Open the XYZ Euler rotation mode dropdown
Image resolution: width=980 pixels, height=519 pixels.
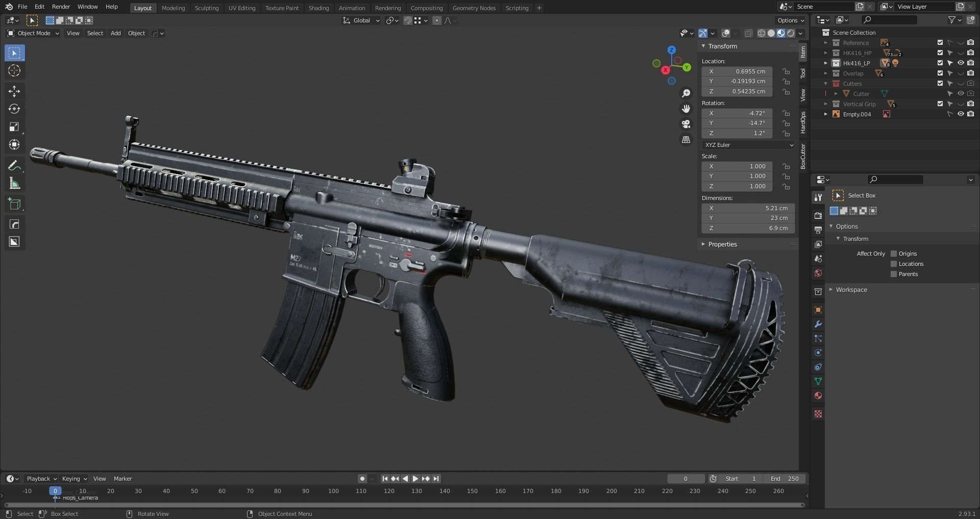[x=748, y=145]
